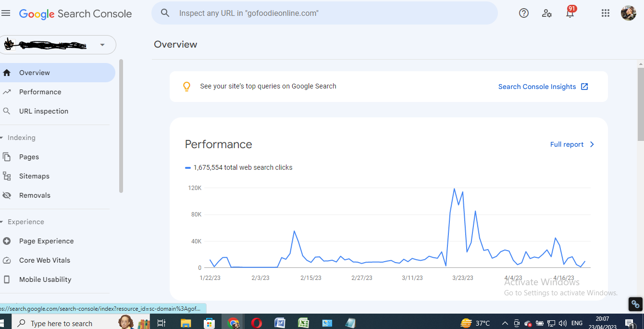View the notifications bell showing 91 alerts
644x329 pixels.
tap(570, 14)
